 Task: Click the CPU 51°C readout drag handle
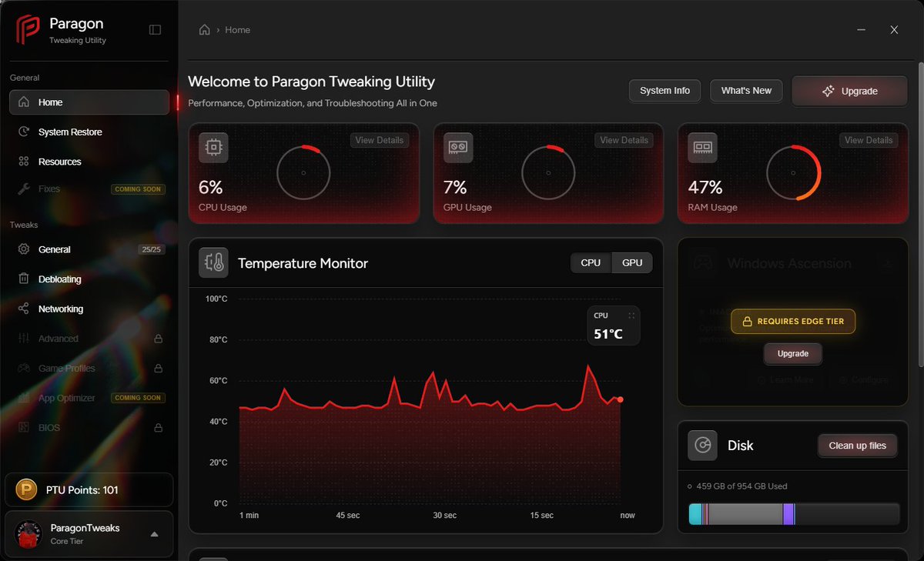tap(631, 316)
